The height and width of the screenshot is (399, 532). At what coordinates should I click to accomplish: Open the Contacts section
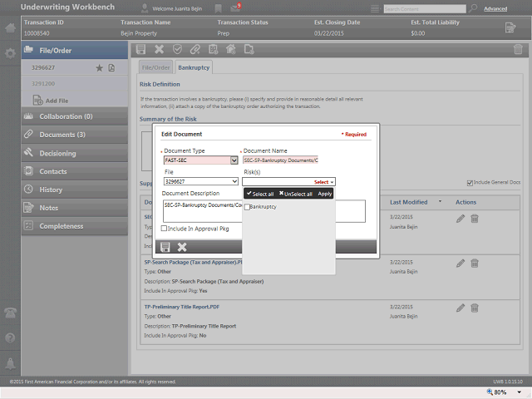(x=75, y=172)
